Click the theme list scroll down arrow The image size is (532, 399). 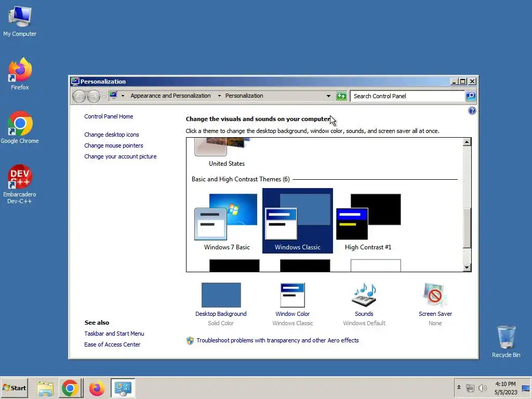[467, 268]
